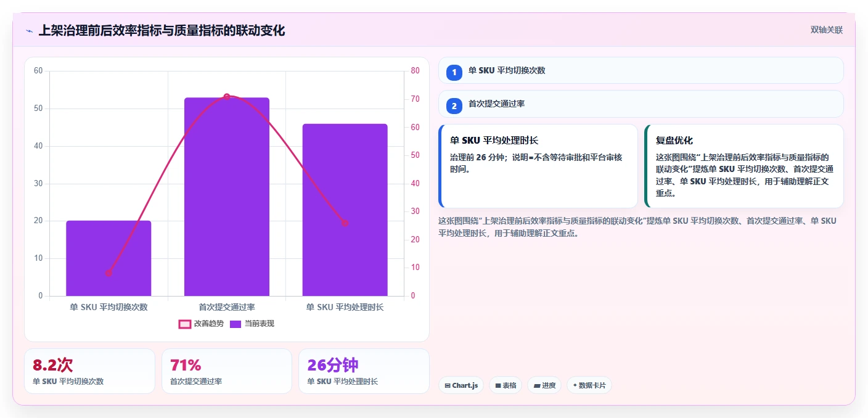
Task: Click the 单 SKU 平均切换次数 purple bar
Action: (108, 258)
